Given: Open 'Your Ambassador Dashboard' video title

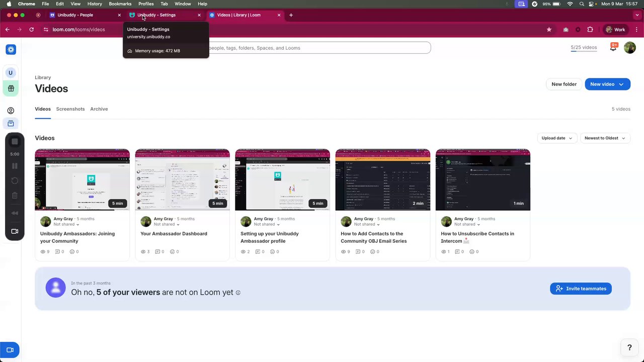Looking at the screenshot, I should point(174,234).
